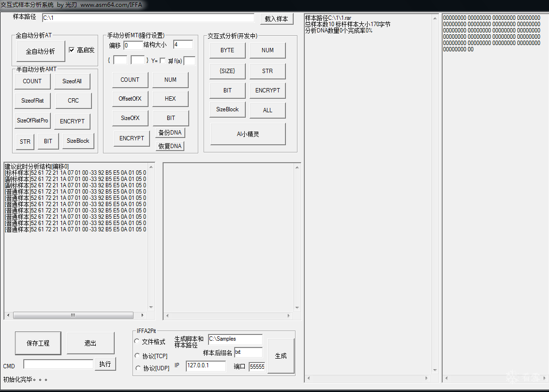Click the 初始化完毕 status text

(25, 379)
